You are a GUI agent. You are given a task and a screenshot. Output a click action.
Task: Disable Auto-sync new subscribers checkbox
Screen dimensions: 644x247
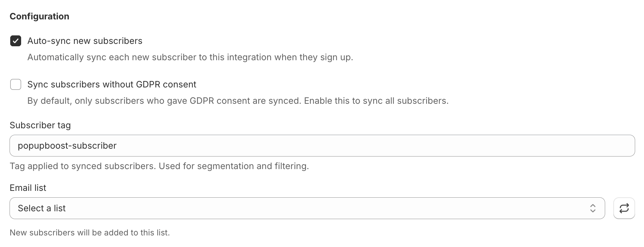pyautogui.click(x=16, y=41)
